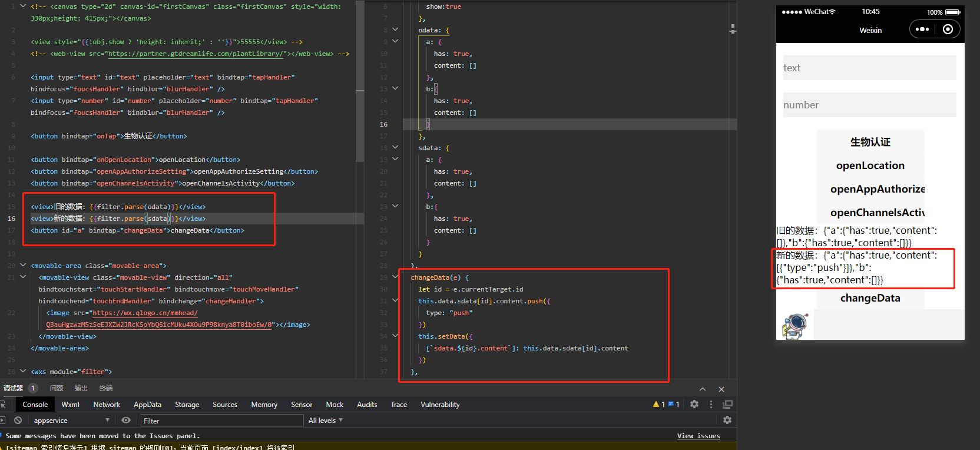Switch to 问题 panel tab
This screenshot has width=980, height=450.
tap(57, 388)
